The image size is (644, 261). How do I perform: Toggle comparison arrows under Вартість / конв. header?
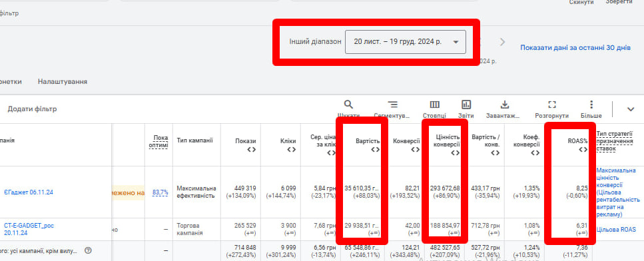495,153
